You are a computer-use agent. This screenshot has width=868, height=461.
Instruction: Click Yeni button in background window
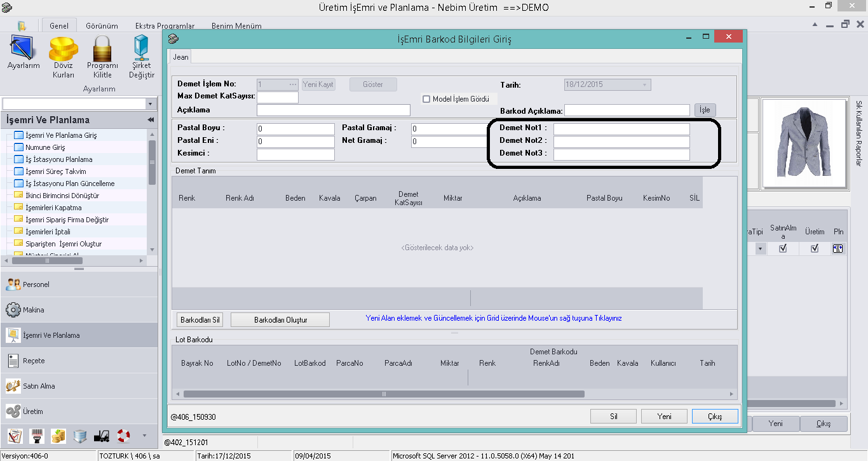775,424
